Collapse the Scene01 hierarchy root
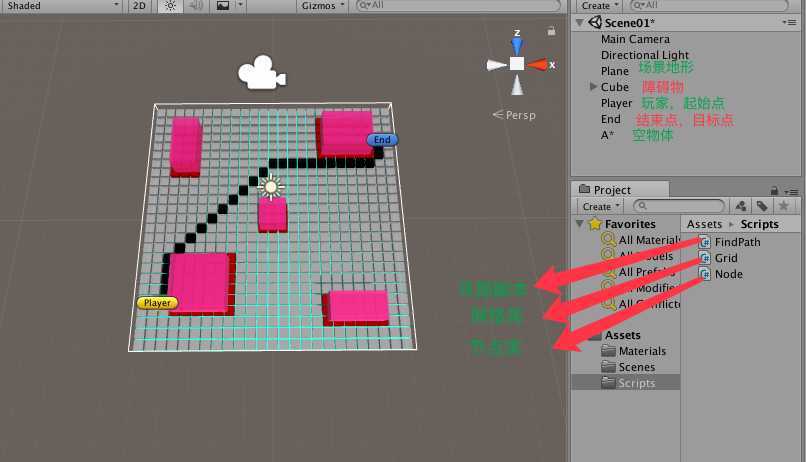806x462 pixels. coord(580,23)
